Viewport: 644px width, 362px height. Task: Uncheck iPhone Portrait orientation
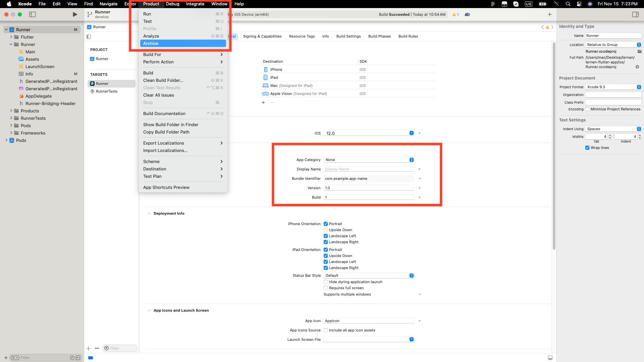click(326, 224)
